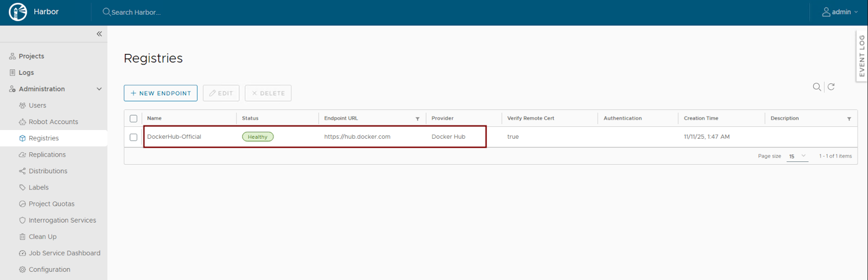Open Distributions section
The image size is (868, 280).
pos(48,171)
